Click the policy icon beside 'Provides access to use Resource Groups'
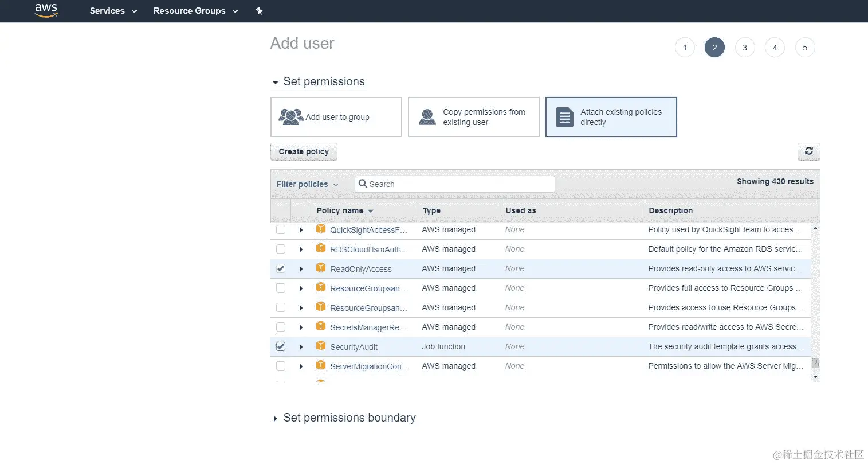This screenshot has width=868, height=464. [x=321, y=307]
